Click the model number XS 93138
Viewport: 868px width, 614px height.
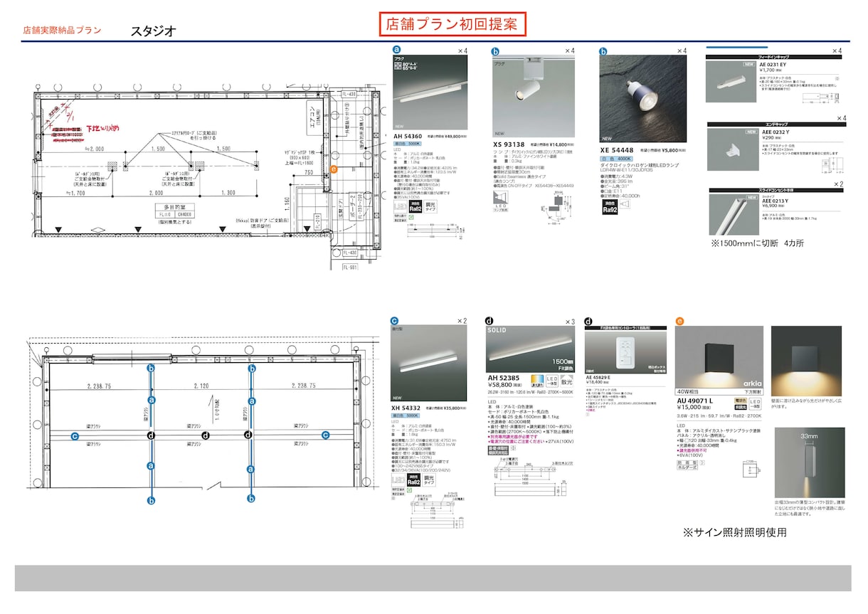tap(509, 144)
